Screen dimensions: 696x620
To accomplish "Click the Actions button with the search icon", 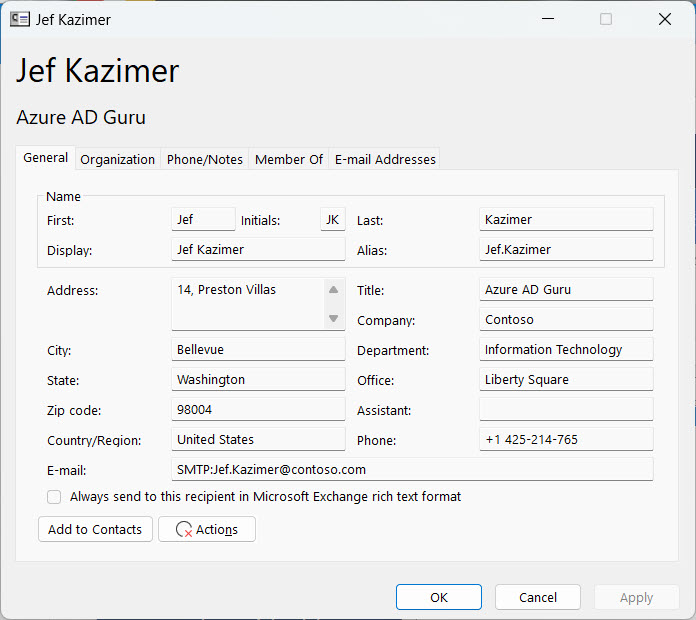I will pos(207,529).
